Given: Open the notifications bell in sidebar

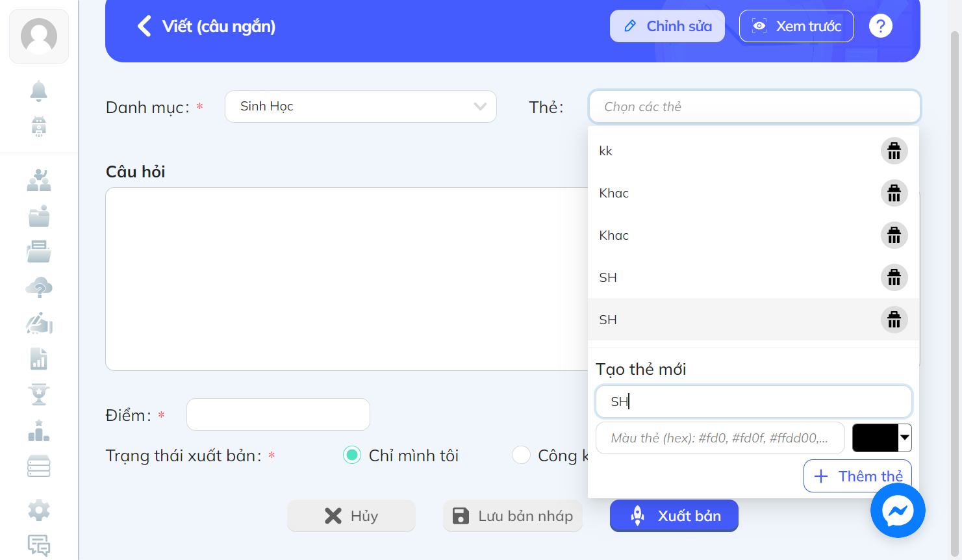Looking at the screenshot, I should 39,92.
